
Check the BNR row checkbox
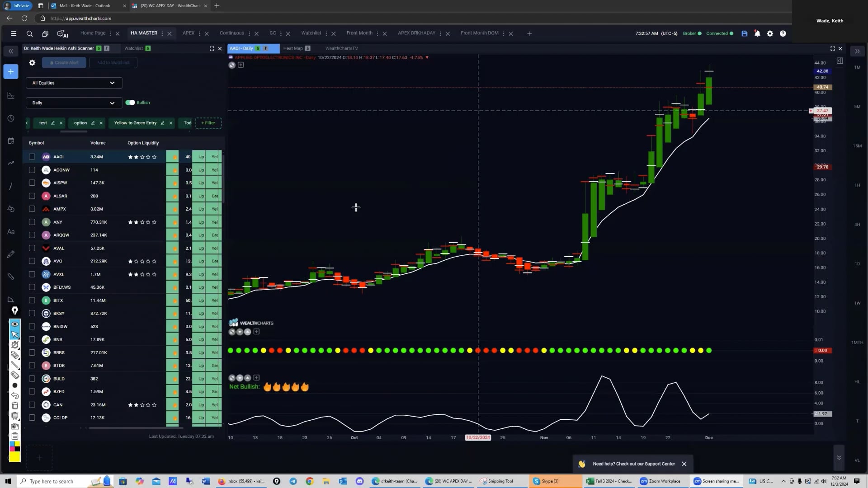click(32, 339)
